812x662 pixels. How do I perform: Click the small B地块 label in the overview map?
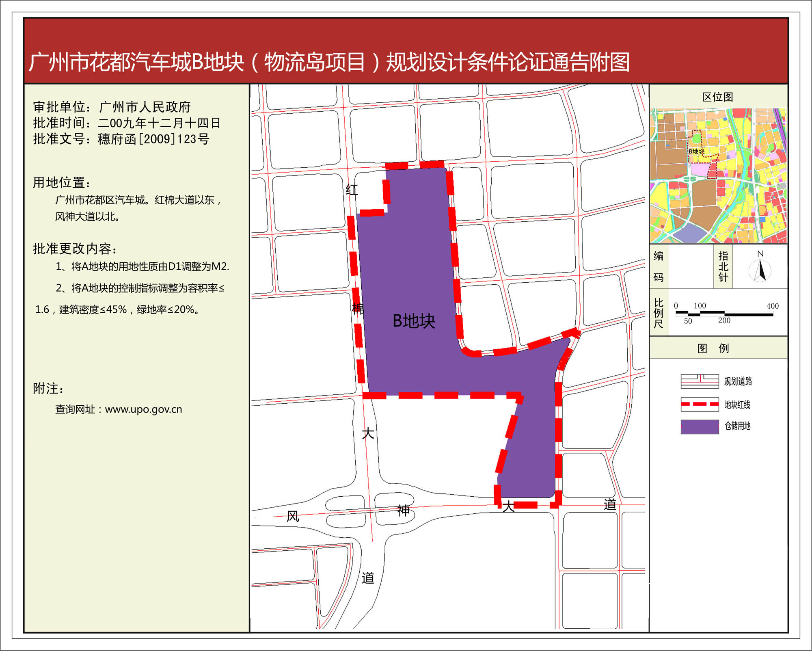pyautogui.click(x=696, y=151)
